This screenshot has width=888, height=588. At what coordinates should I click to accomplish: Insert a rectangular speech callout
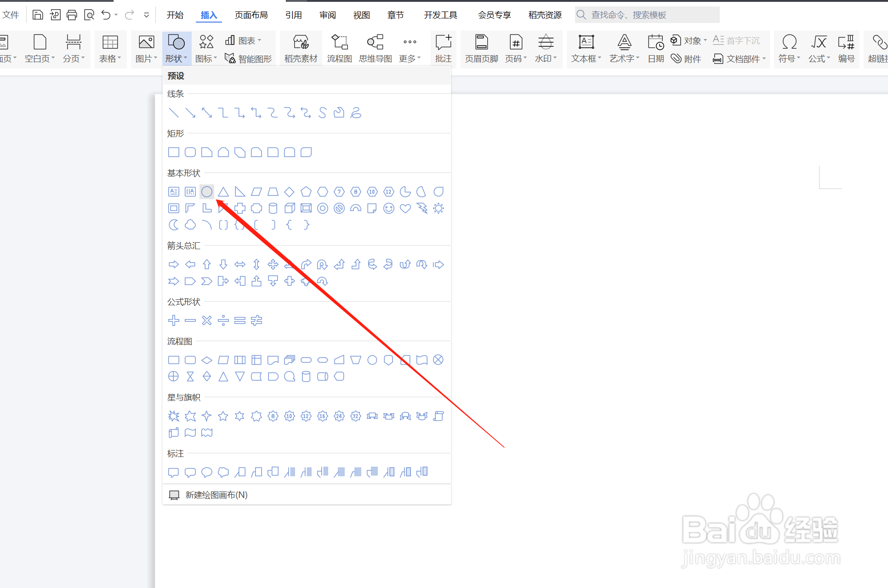click(174, 472)
